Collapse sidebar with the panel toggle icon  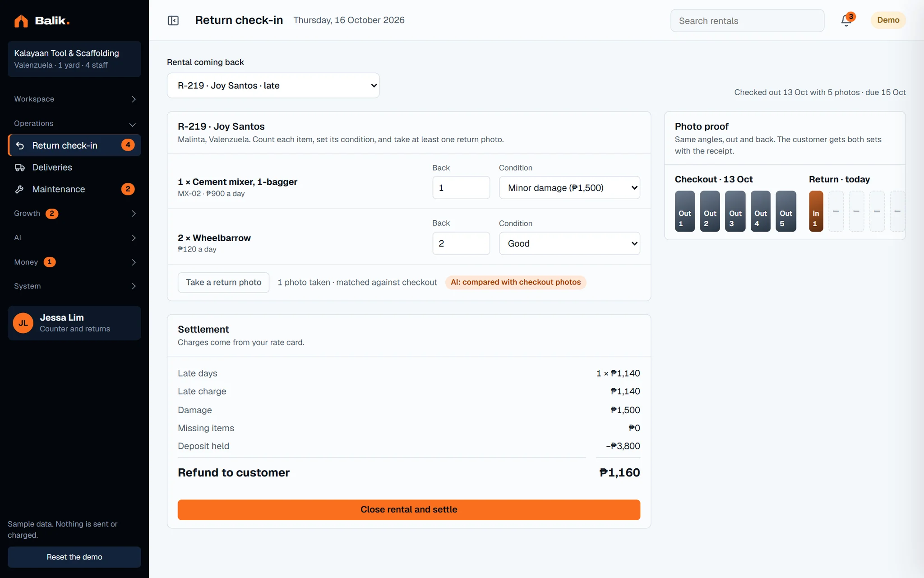(x=173, y=20)
